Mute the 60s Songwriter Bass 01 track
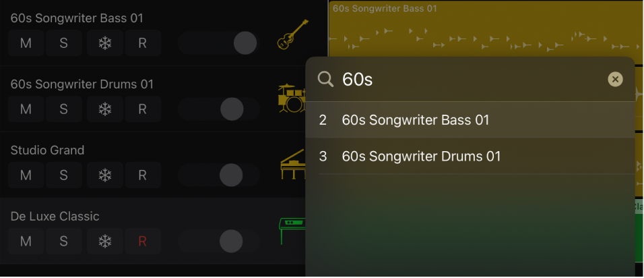This screenshot has height=278, width=644. tap(26, 43)
